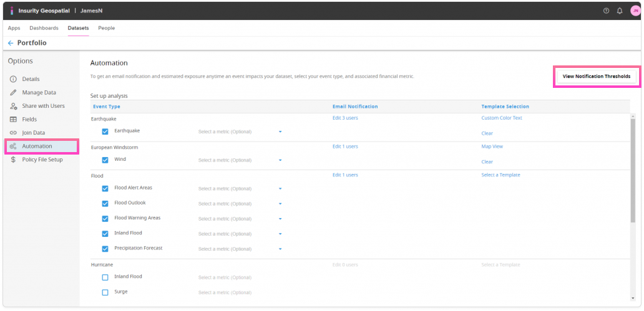644x311 pixels.
Task: Click Edit 3 users for Earthquake
Action: 345,118
